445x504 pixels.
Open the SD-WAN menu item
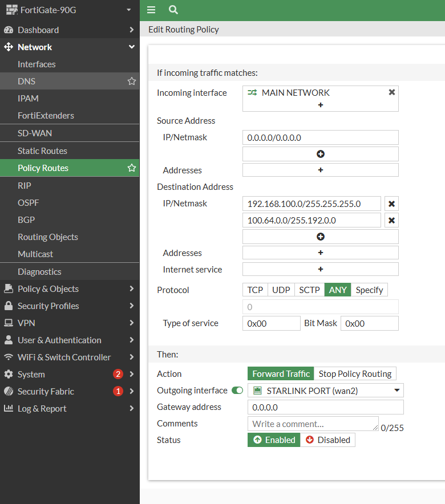coord(35,133)
